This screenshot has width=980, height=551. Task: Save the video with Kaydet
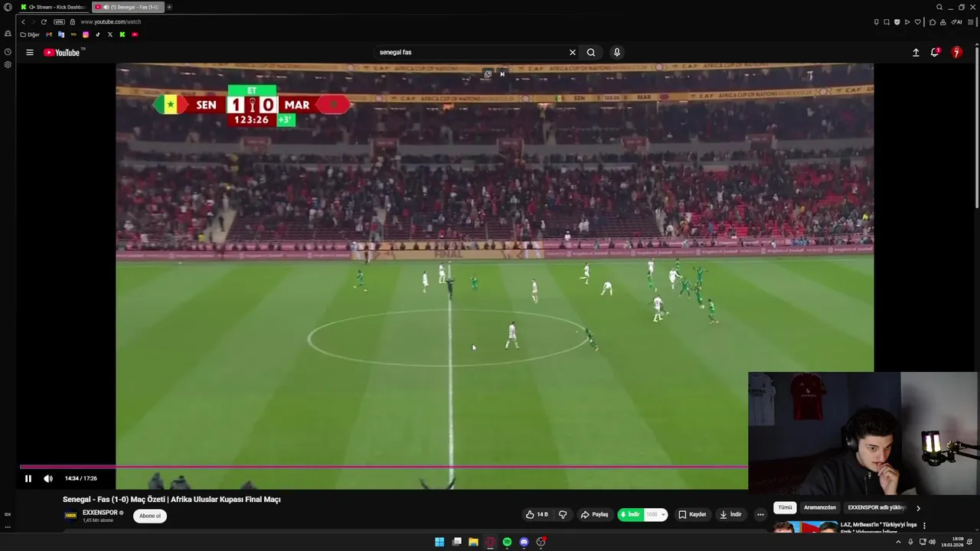pos(692,514)
